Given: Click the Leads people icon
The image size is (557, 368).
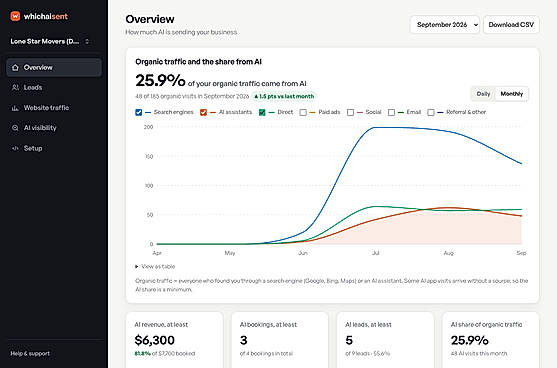Looking at the screenshot, I should 15,87.
